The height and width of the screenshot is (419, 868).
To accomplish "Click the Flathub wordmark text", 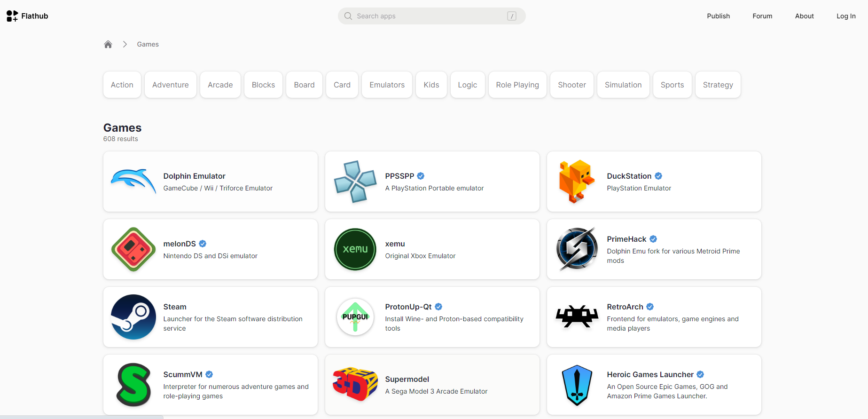I will pyautogui.click(x=35, y=16).
